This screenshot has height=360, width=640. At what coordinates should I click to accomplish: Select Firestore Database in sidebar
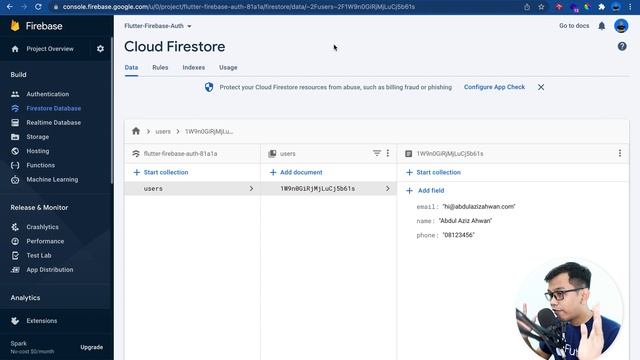pos(53,108)
